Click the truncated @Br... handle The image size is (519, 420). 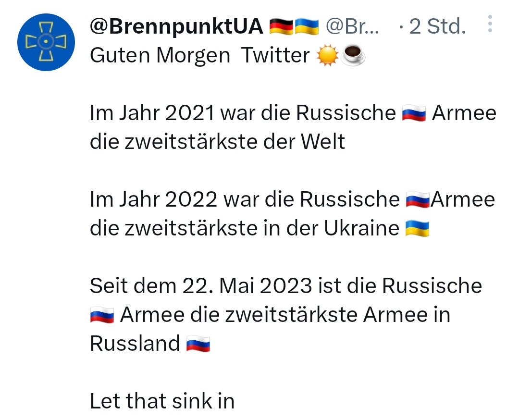coord(352,27)
